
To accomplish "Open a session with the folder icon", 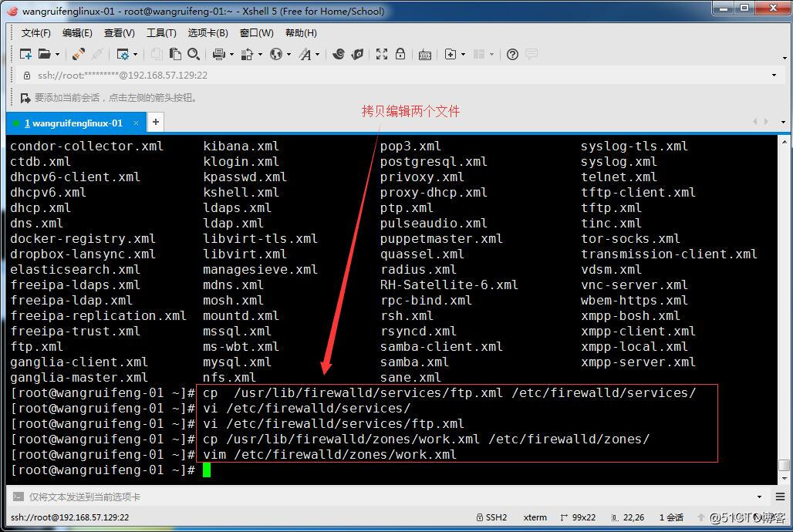I will 45,54.
